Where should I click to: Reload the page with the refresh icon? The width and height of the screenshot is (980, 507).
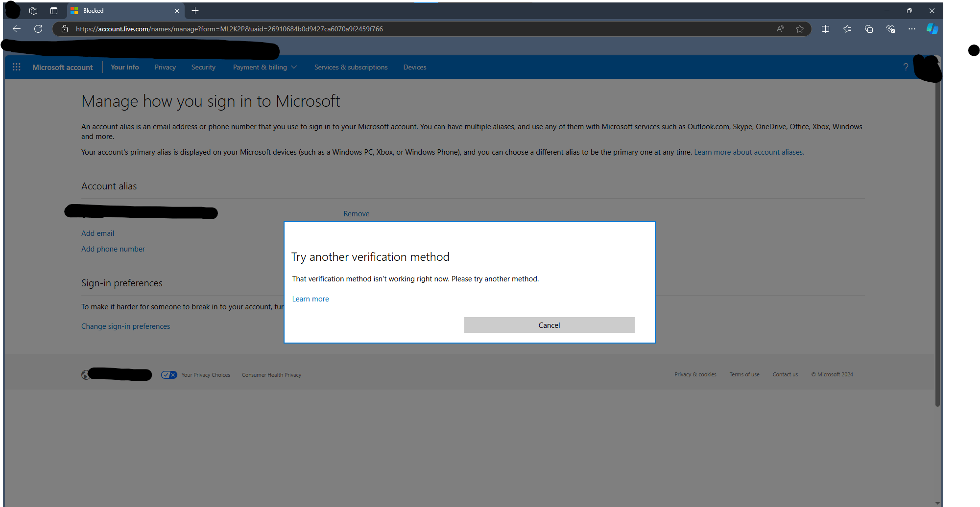[x=38, y=29]
